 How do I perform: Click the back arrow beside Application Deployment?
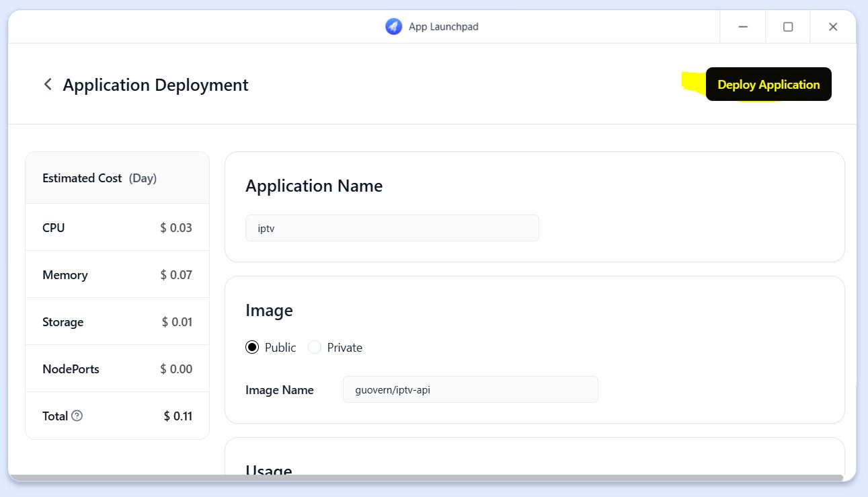click(x=48, y=84)
